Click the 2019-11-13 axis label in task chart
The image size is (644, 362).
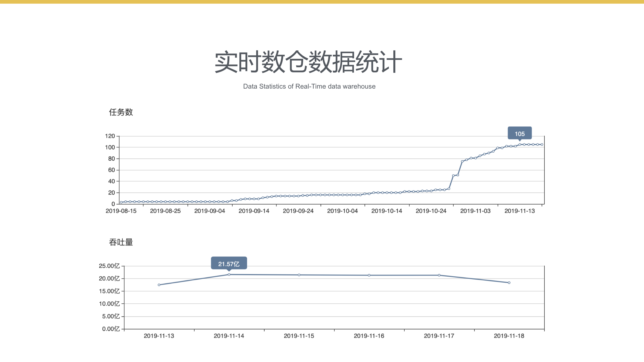coord(519,211)
